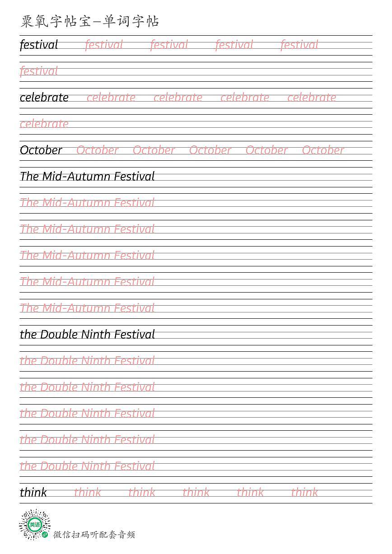Click the first pink celebrate after the black one
This screenshot has height=554, width=392.
pos(111,98)
